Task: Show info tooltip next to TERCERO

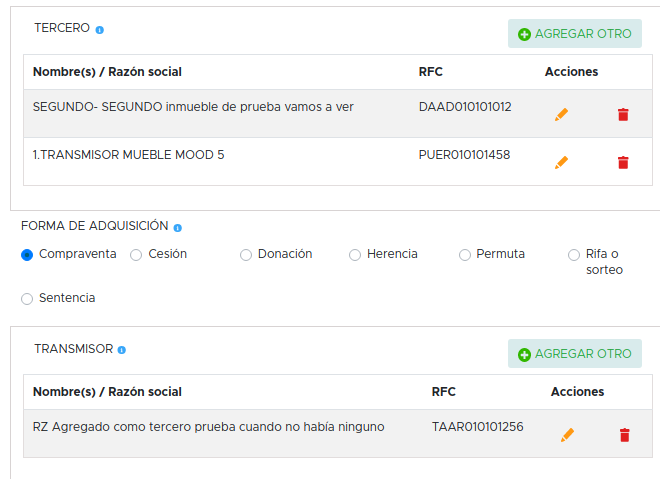Action: coord(100,30)
